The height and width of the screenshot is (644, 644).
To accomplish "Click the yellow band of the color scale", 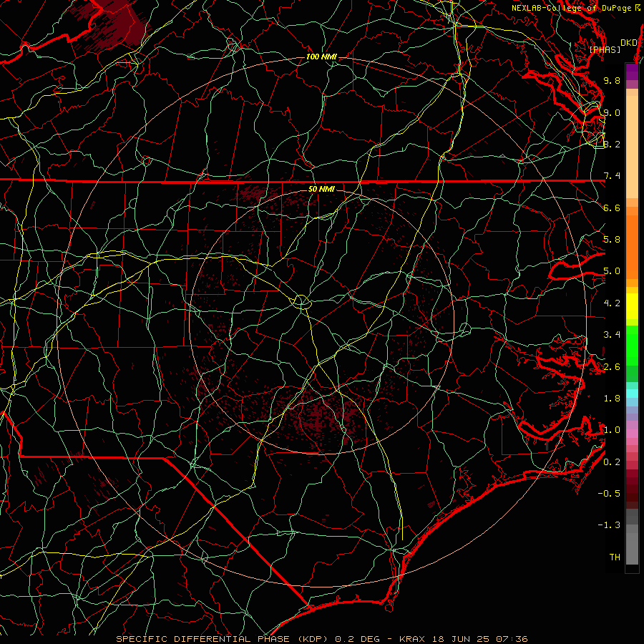I will [x=632, y=306].
